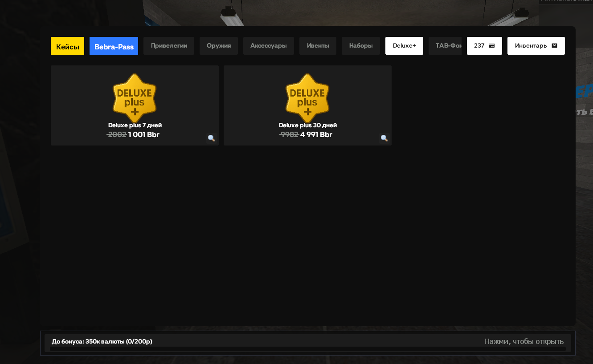Click the Deluxe plus 7 дней title
The width and height of the screenshot is (593, 364).
[x=135, y=125]
